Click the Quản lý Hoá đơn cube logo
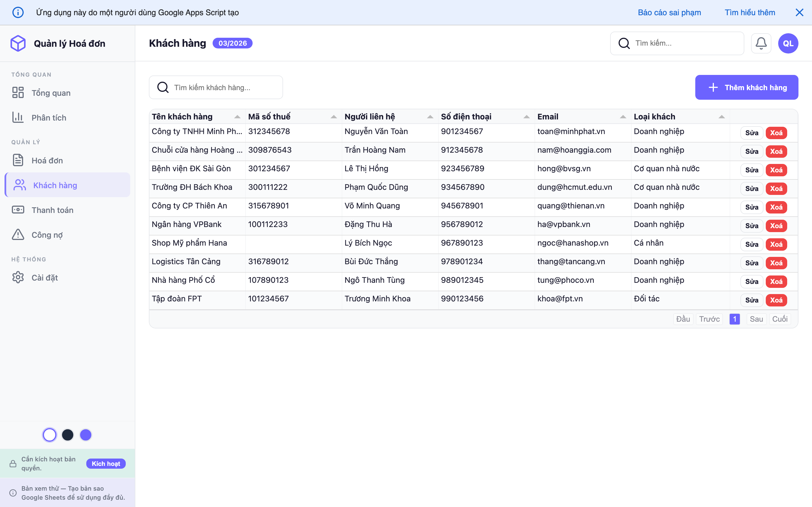This screenshot has height=507, width=812. pos(18,43)
